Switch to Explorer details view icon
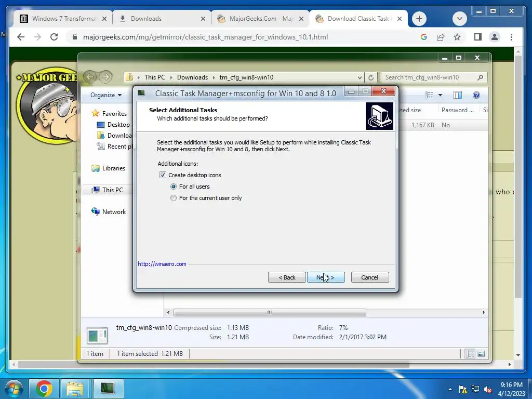The image size is (532, 399). 470,354
